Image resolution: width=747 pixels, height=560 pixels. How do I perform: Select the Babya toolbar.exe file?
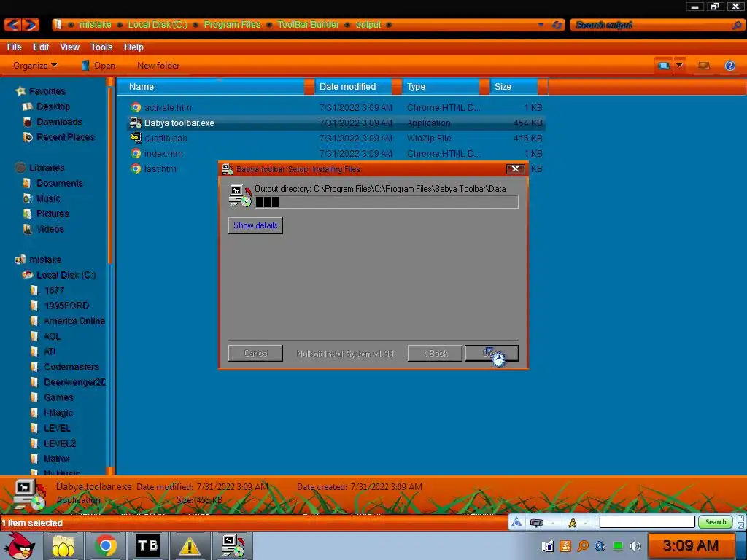pyautogui.click(x=179, y=122)
